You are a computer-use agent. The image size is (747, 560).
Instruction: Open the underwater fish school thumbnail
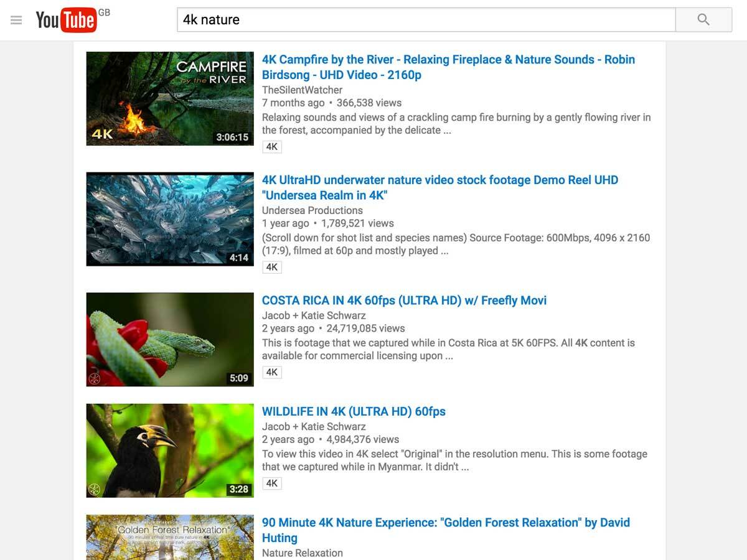point(170,219)
